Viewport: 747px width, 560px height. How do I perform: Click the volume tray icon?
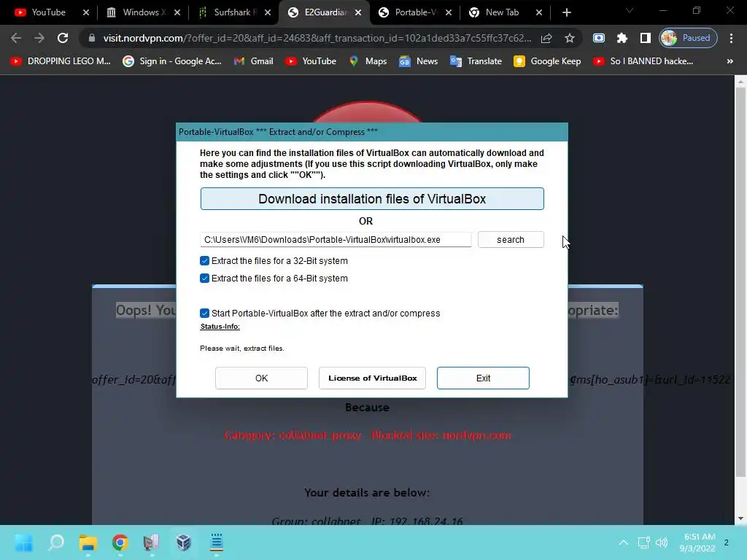click(661, 542)
